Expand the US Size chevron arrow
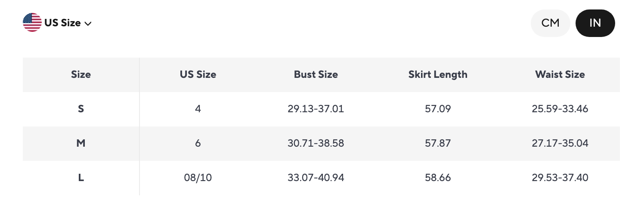This screenshot has height=197, width=644. coord(88,24)
